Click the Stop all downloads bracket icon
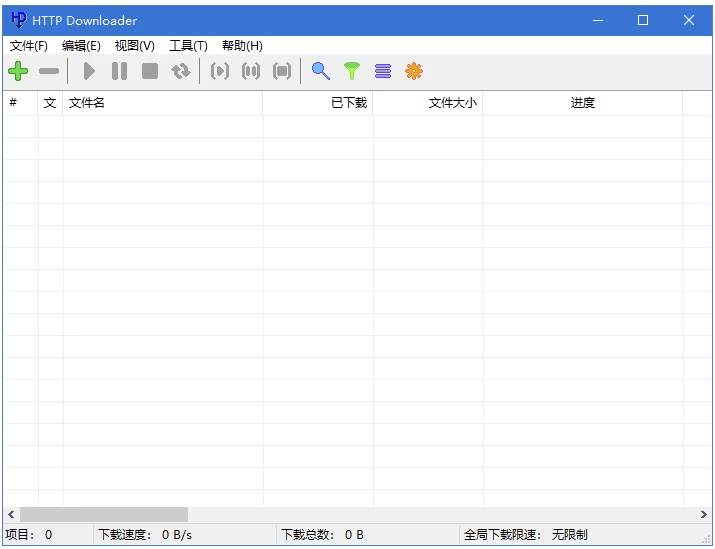 point(282,71)
